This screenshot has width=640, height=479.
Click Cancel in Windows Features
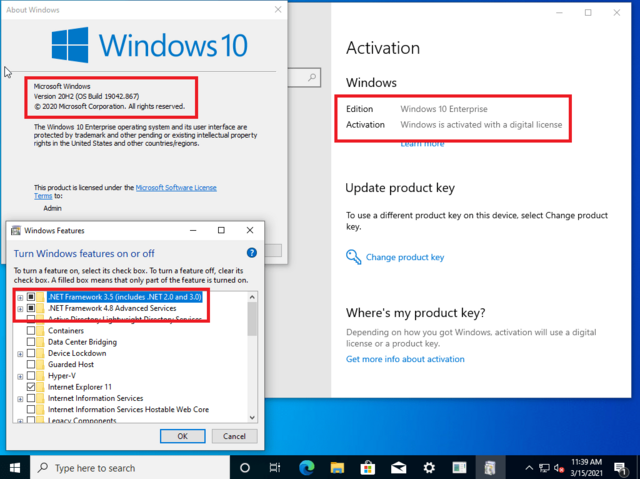pyautogui.click(x=234, y=436)
